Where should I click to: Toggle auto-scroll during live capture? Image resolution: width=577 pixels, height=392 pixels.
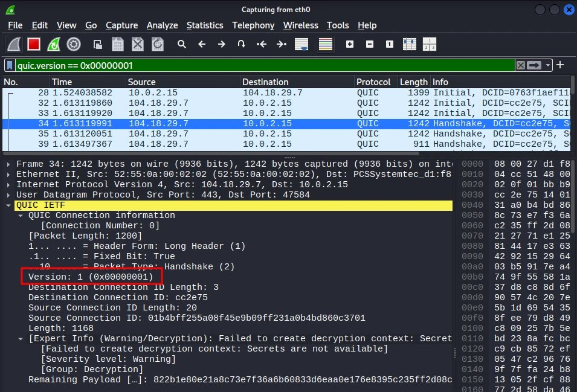tap(301, 45)
